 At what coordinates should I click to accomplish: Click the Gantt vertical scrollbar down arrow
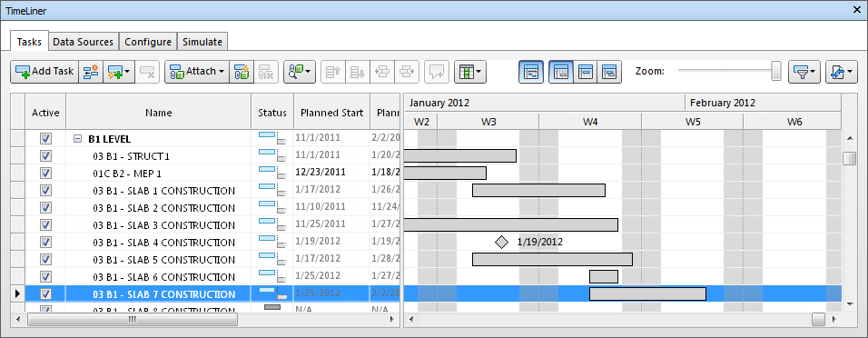point(850,303)
